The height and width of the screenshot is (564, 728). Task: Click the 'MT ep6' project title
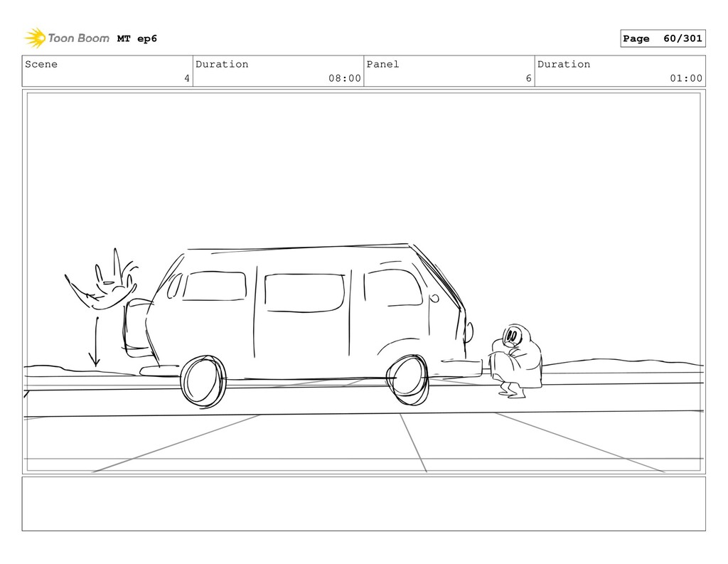click(x=137, y=38)
